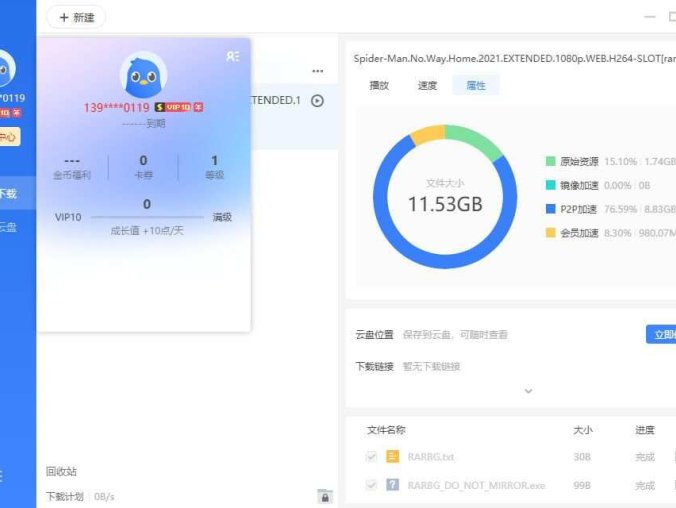
Task: Click the gold S badge beside username
Action: click(160, 107)
